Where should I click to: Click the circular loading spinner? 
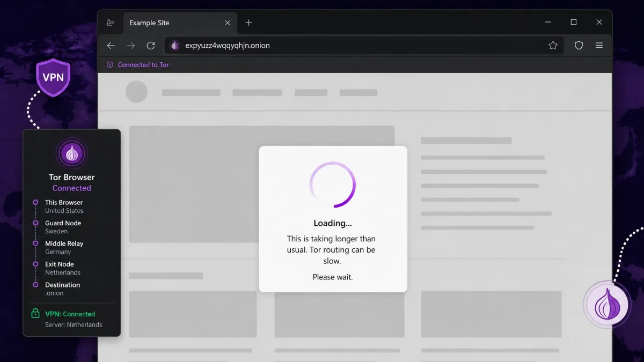pos(333,184)
